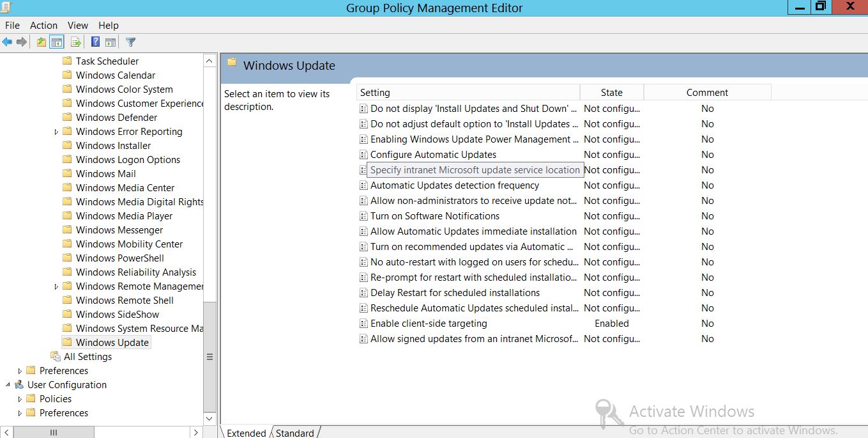Click the folder icon in Windows Update header
Image resolution: width=868 pixels, height=438 pixels.
232,63
